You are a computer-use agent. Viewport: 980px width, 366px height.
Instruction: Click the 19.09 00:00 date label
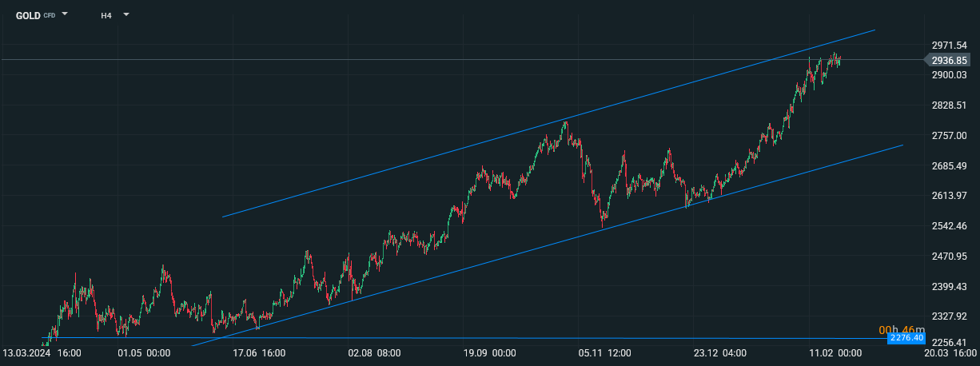pos(489,352)
